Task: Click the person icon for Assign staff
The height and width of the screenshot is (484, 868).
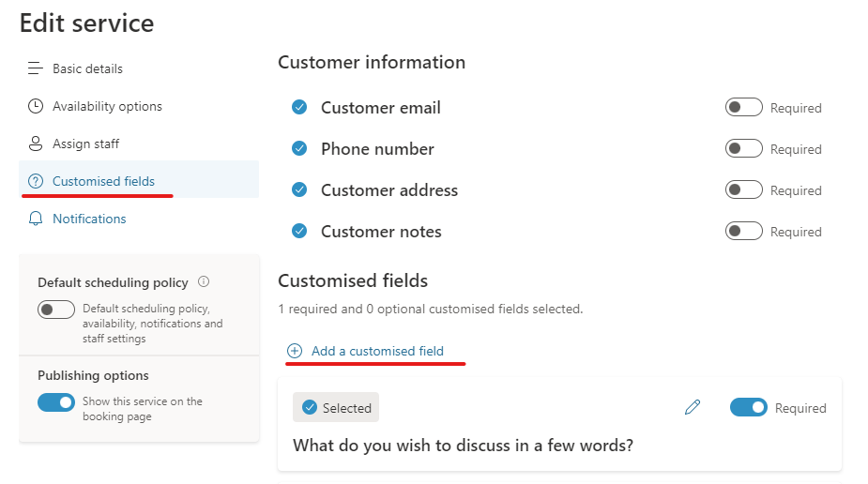Action: 36,144
